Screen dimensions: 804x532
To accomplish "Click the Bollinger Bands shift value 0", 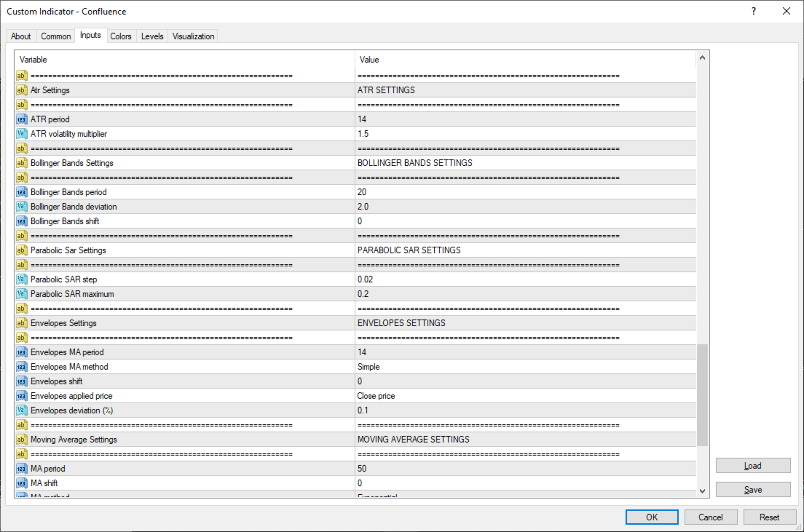I will (360, 221).
